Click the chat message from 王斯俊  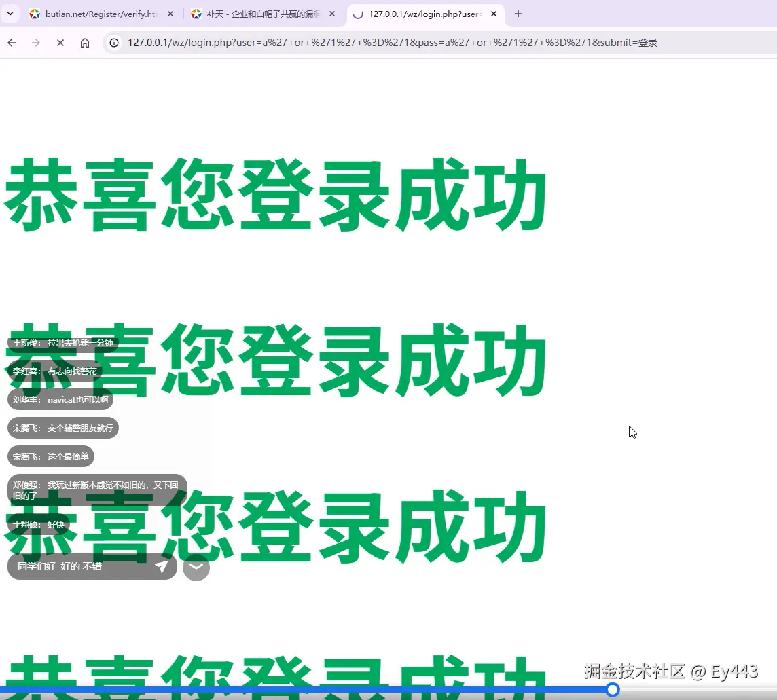pos(62,342)
